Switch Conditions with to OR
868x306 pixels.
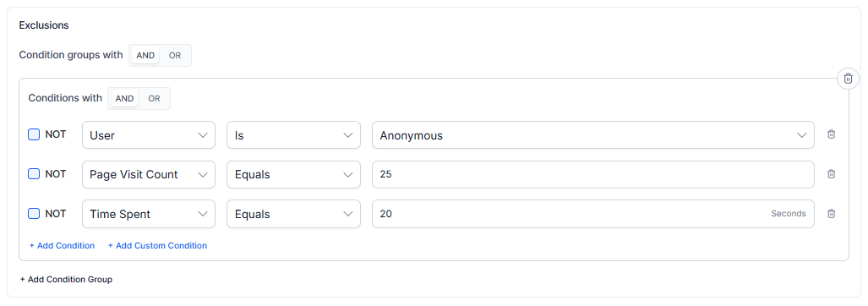coord(154,99)
